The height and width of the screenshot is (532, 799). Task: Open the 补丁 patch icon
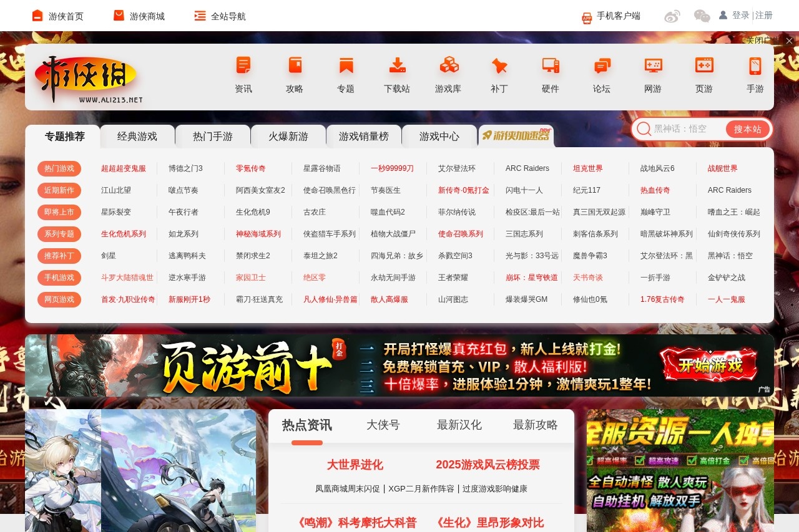coord(499,65)
